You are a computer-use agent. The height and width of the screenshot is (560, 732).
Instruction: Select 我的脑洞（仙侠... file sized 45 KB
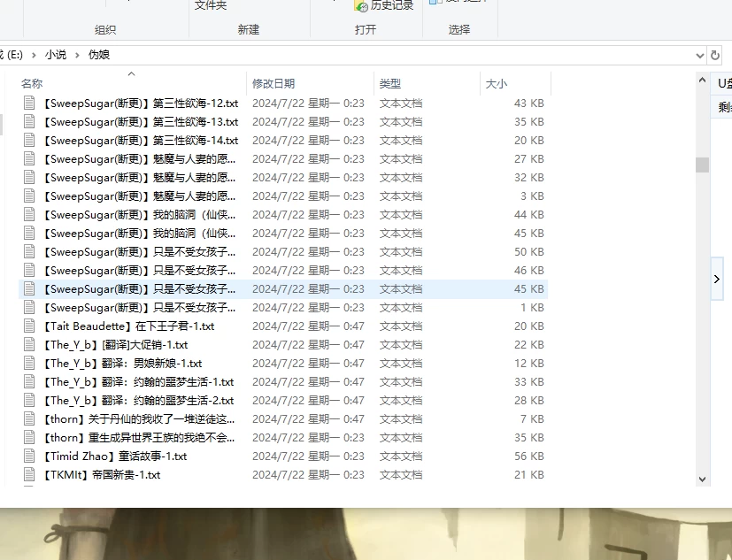(283, 234)
